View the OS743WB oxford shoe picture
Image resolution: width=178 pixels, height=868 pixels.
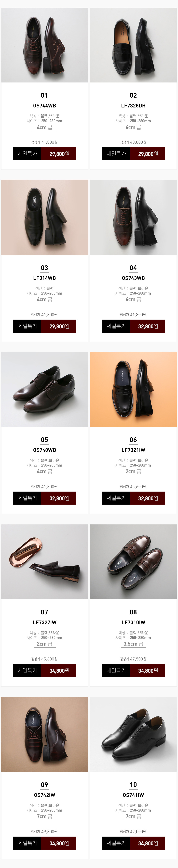(x=133, y=217)
